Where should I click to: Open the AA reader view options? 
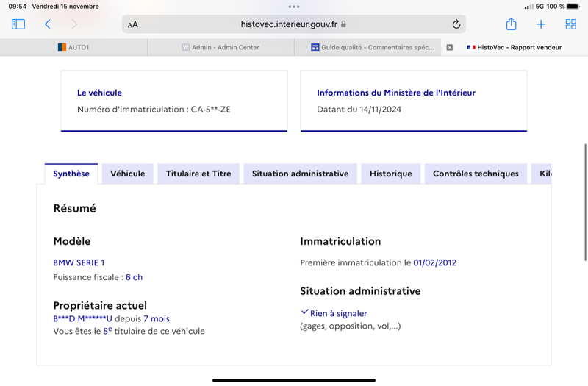pos(133,25)
